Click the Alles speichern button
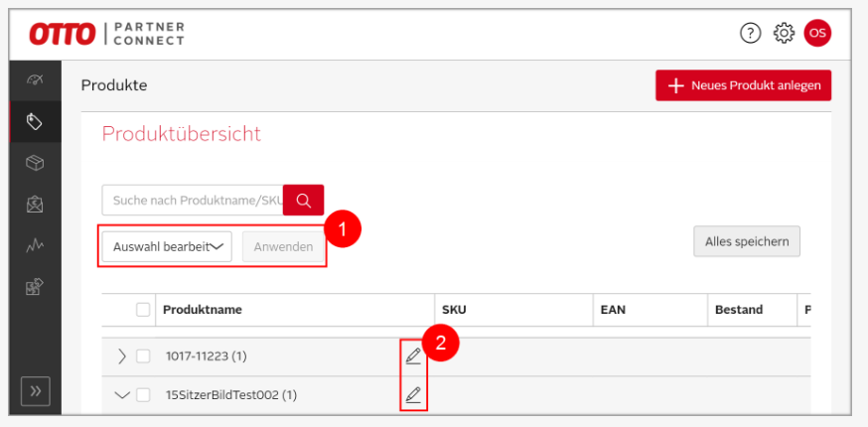Viewport: 868px width, 427px height. pos(747,241)
